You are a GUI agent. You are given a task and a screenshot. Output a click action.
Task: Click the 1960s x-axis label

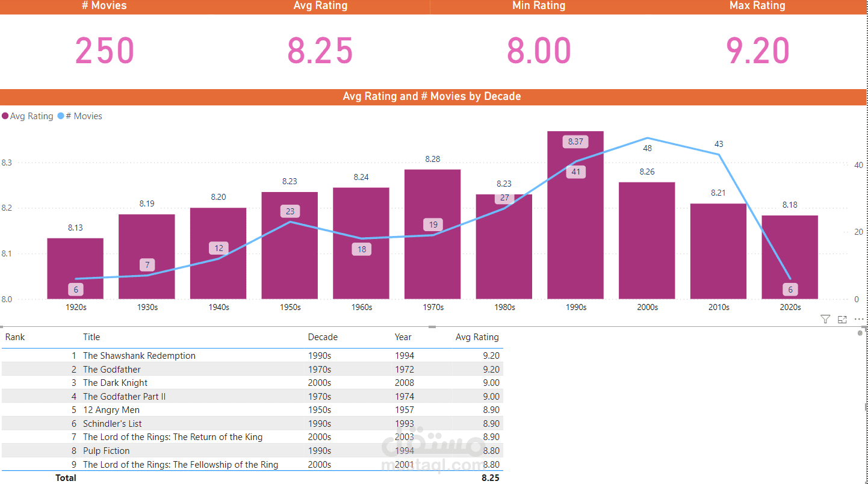tap(362, 307)
